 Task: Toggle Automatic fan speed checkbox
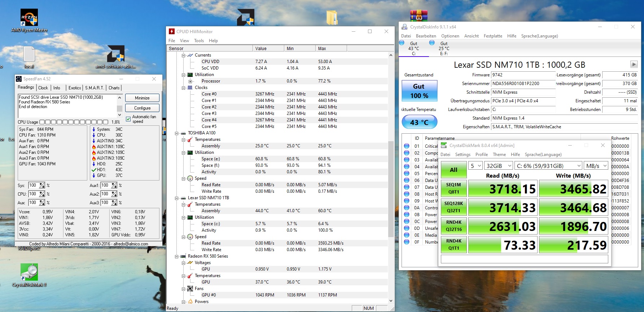click(x=128, y=119)
